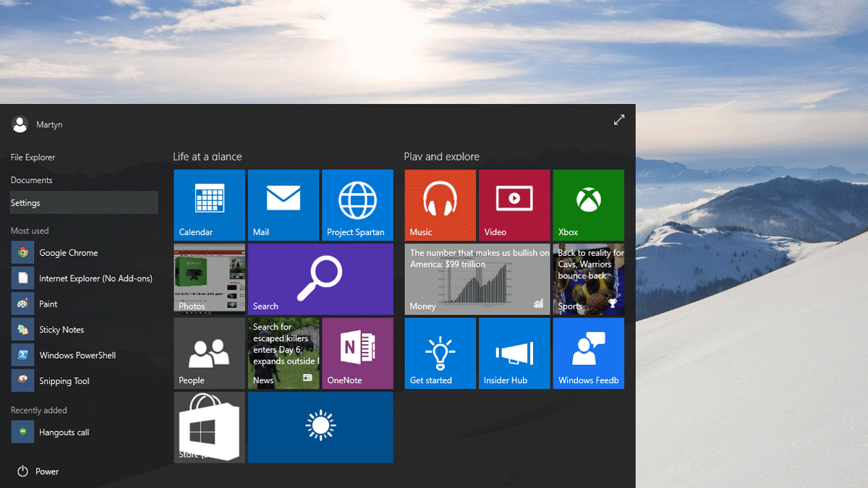Screen dimensions: 868x488
Task: Open the Get started tile
Action: tap(441, 354)
